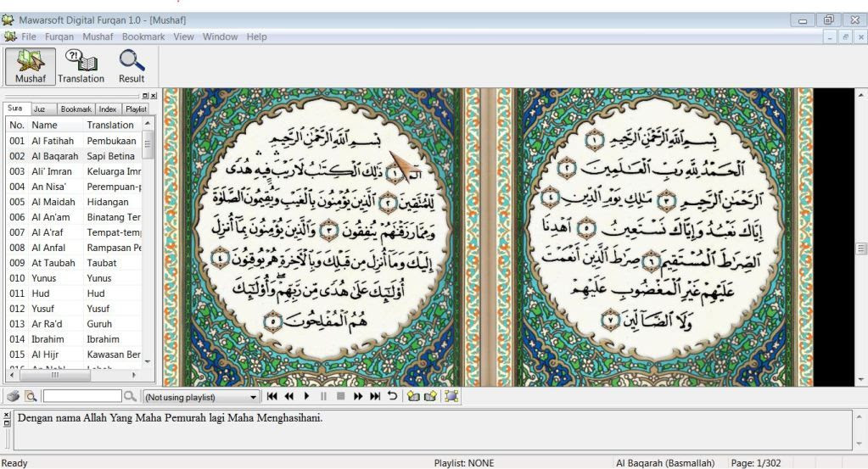Select sura 002 Al Baqarah
This screenshot has width=868, height=469.
point(74,157)
